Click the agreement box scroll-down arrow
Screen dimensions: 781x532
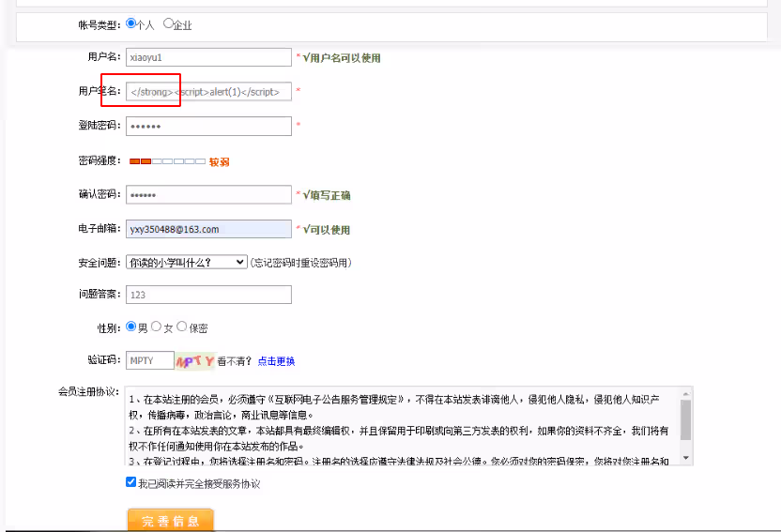pos(685,457)
